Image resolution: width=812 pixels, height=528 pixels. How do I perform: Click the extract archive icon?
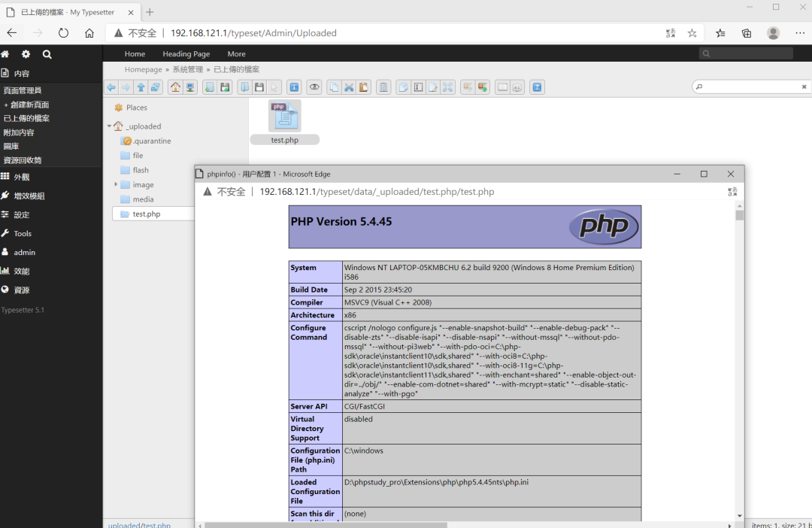[468, 87]
